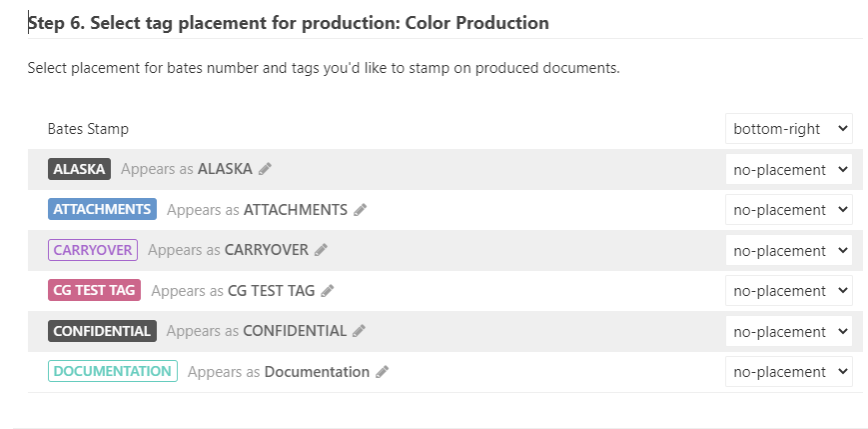Click the Bates Stamp row label
The height and width of the screenshot is (429, 868).
tap(88, 129)
